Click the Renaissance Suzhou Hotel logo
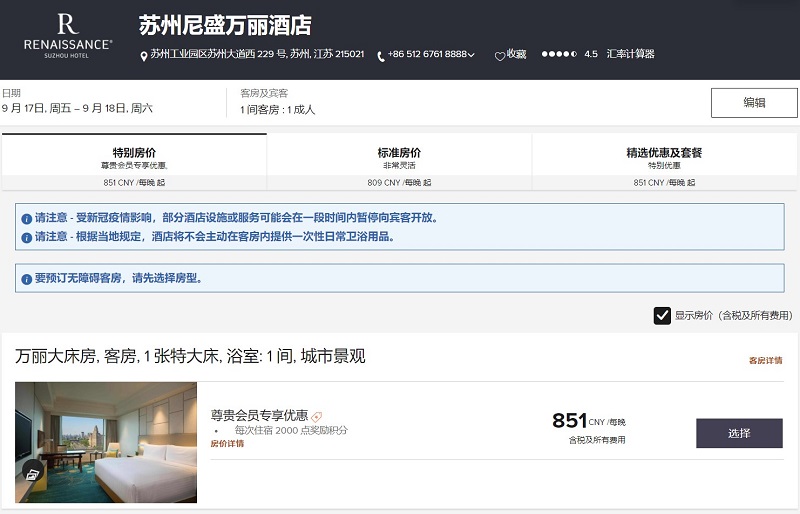This screenshot has width=800, height=514. coord(68,36)
